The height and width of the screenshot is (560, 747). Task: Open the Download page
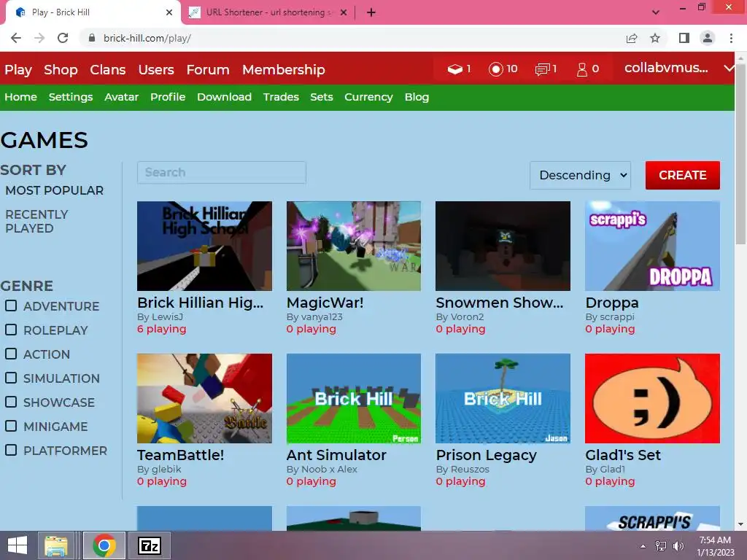pos(224,97)
